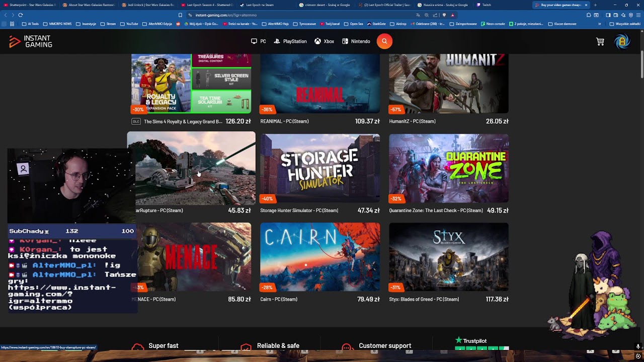The height and width of the screenshot is (362, 644).
Task: Select PlayStation platform menu
Action: (x=290, y=41)
